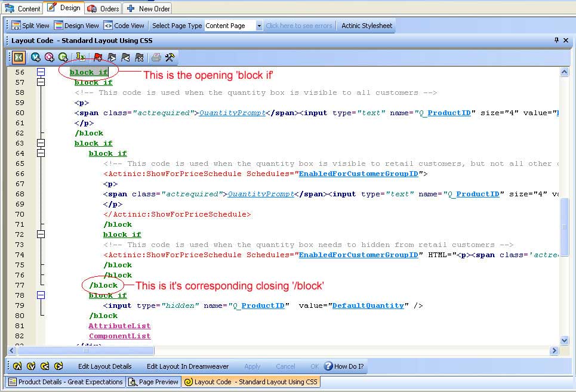Image resolution: width=576 pixels, height=392 pixels.
Task: Open the Select Page Type dropdown
Action: [x=259, y=26]
